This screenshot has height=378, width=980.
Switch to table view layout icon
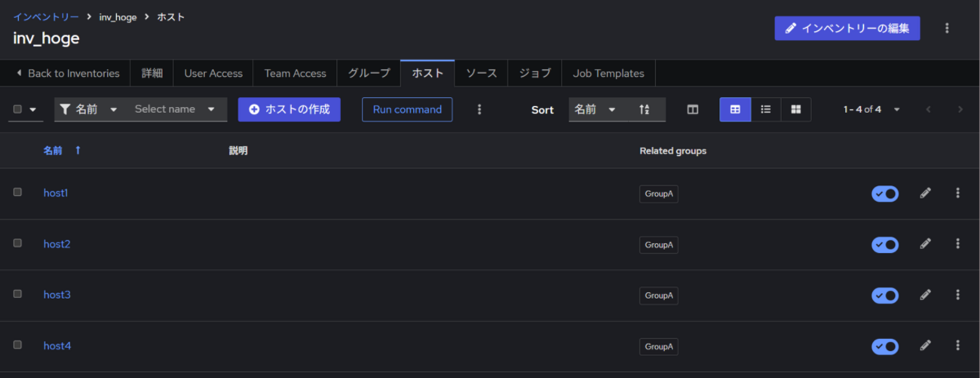735,109
